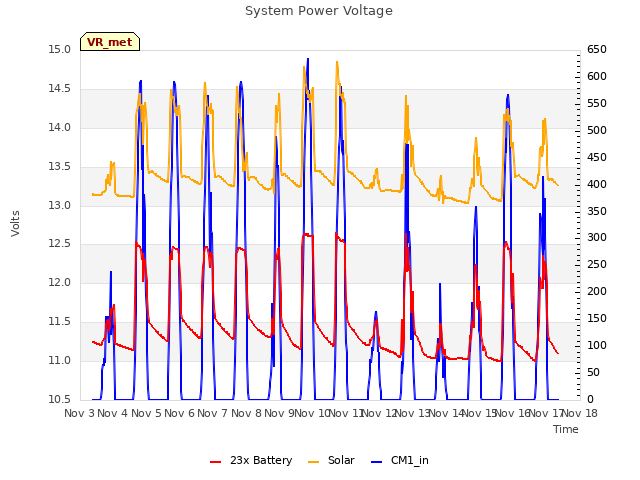Click the 550 right axis tick label

click(x=597, y=104)
